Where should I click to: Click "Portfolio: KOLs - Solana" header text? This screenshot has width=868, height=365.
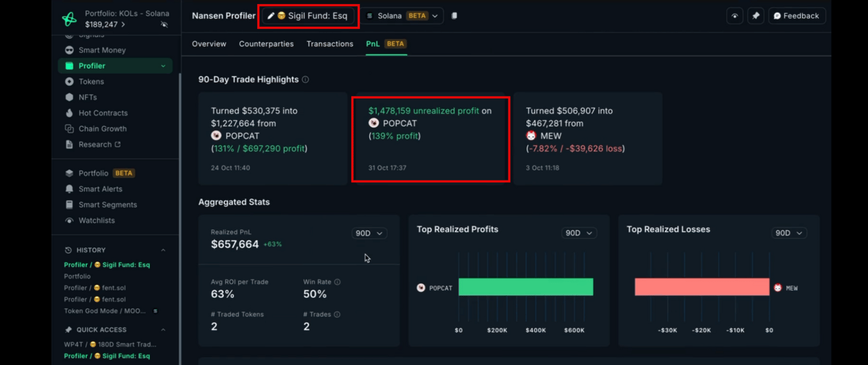point(127,13)
